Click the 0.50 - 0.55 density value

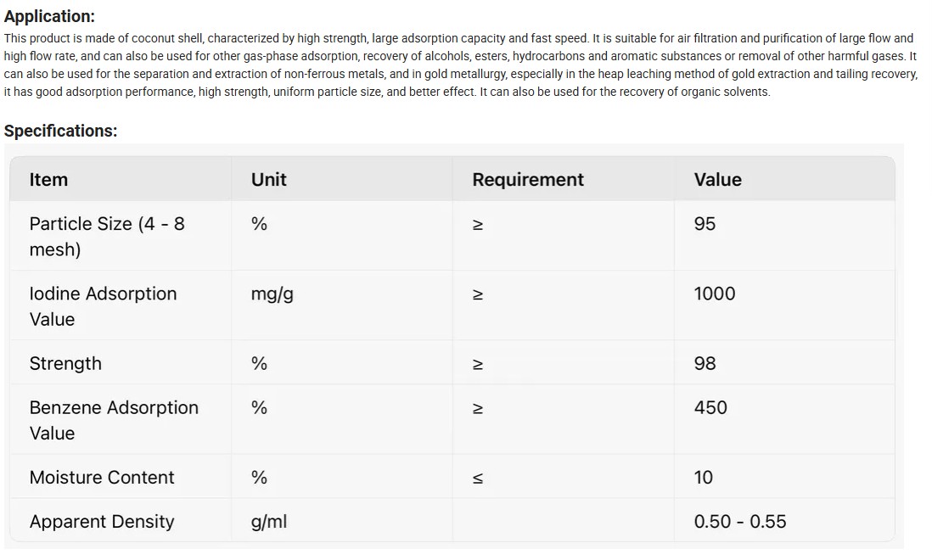[739, 521]
